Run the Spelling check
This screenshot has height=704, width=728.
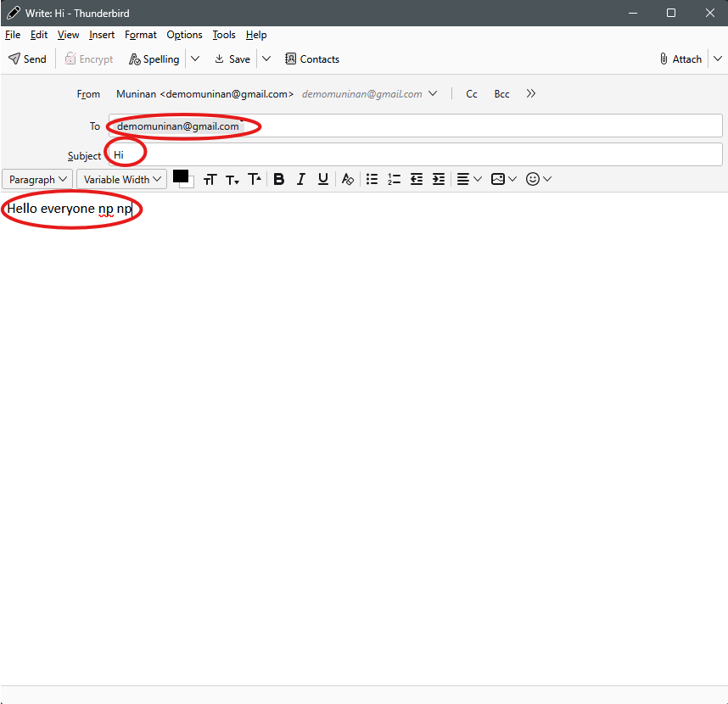click(154, 59)
